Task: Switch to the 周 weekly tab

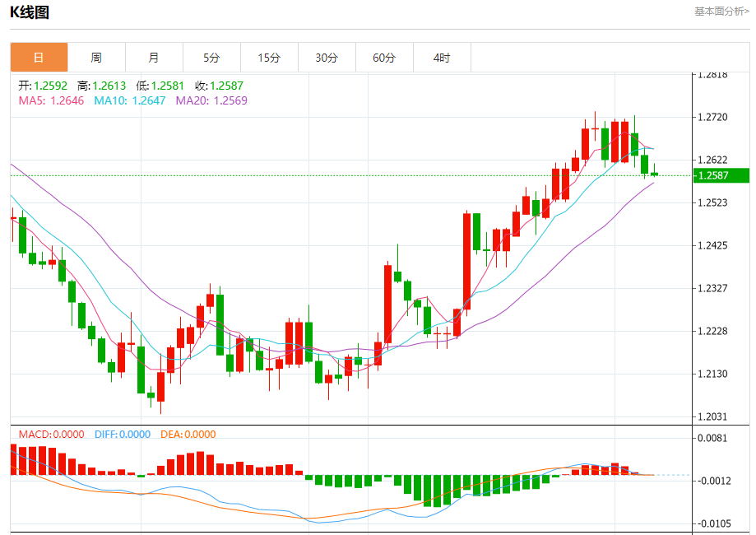Action: (96, 58)
